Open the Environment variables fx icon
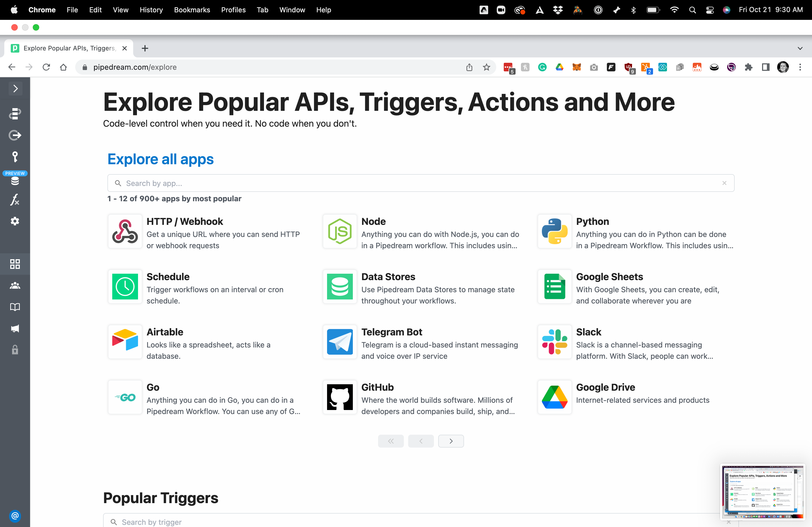 (15, 200)
